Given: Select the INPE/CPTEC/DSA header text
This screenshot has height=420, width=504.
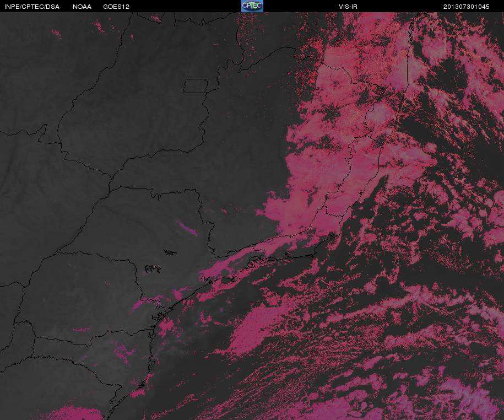Looking at the screenshot, I should pos(32,7).
